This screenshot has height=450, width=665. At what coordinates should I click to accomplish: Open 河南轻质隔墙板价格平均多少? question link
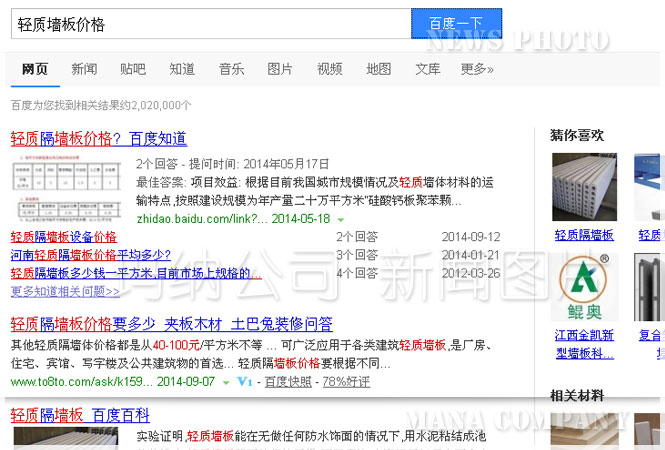click(x=89, y=255)
